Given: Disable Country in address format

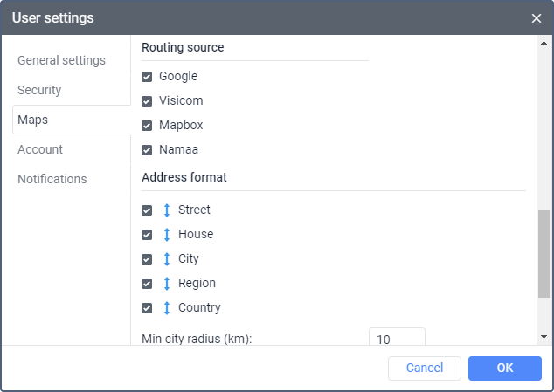Looking at the screenshot, I should pos(147,308).
